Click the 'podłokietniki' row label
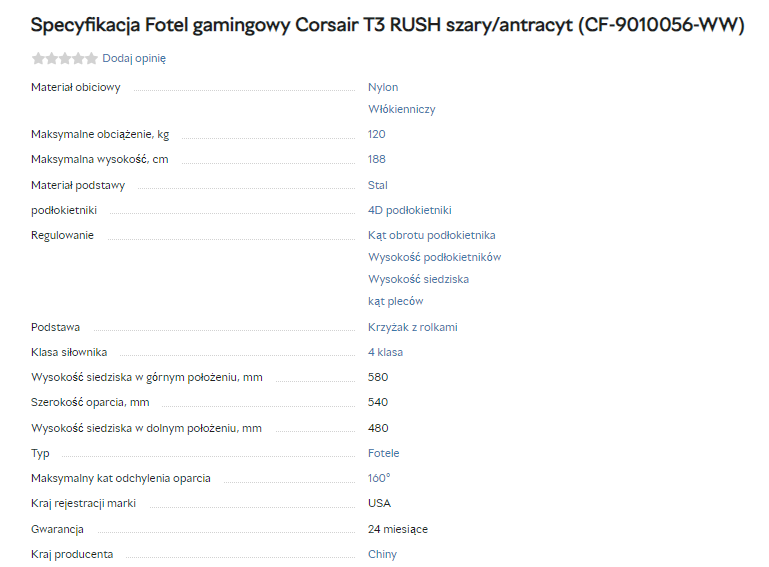This screenshot has width=769, height=567. [64, 210]
